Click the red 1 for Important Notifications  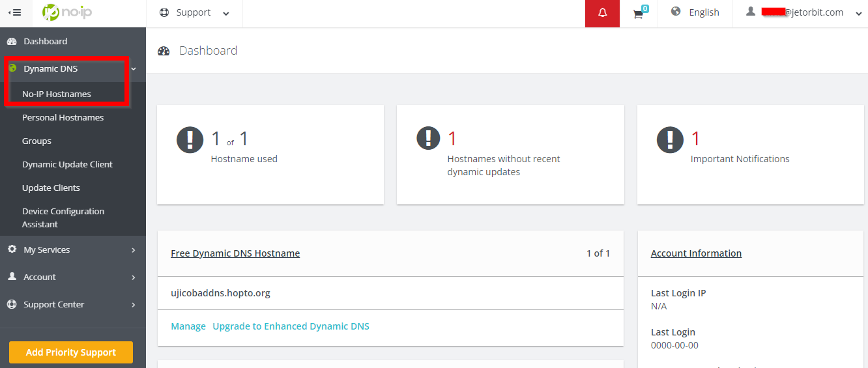[x=695, y=138]
